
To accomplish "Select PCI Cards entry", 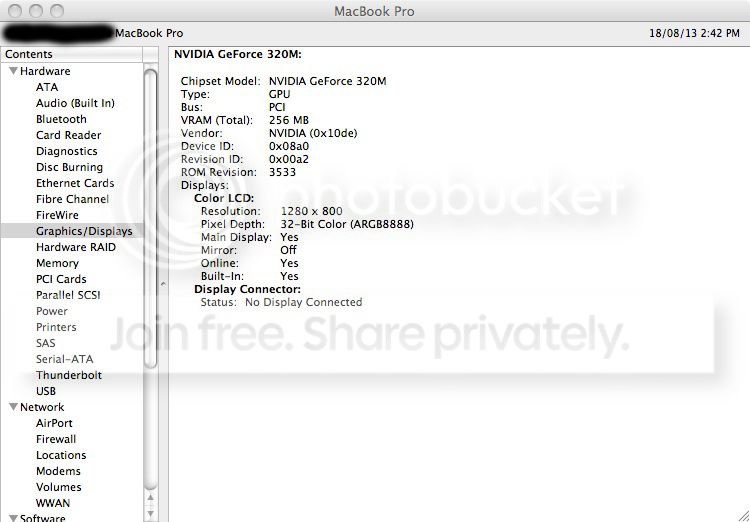I will tap(61, 279).
